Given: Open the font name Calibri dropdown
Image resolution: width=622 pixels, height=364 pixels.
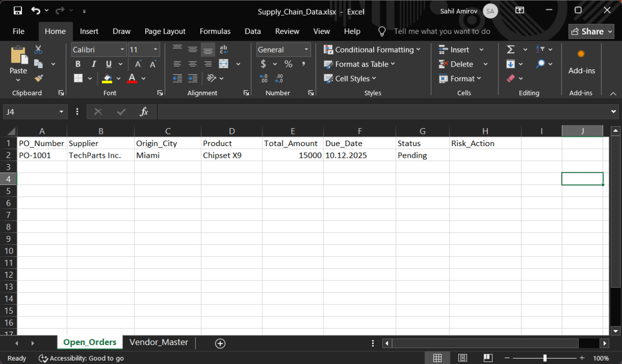Looking at the screenshot, I should coord(122,50).
